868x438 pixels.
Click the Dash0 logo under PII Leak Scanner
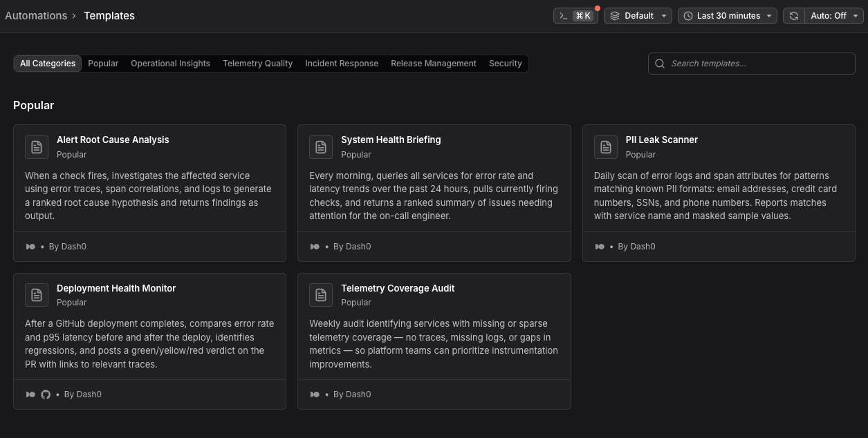(600, 247)
